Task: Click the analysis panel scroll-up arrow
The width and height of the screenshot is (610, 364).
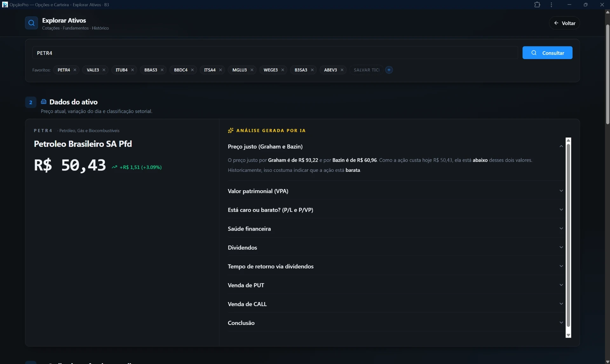Action: (x=568, y=140)
